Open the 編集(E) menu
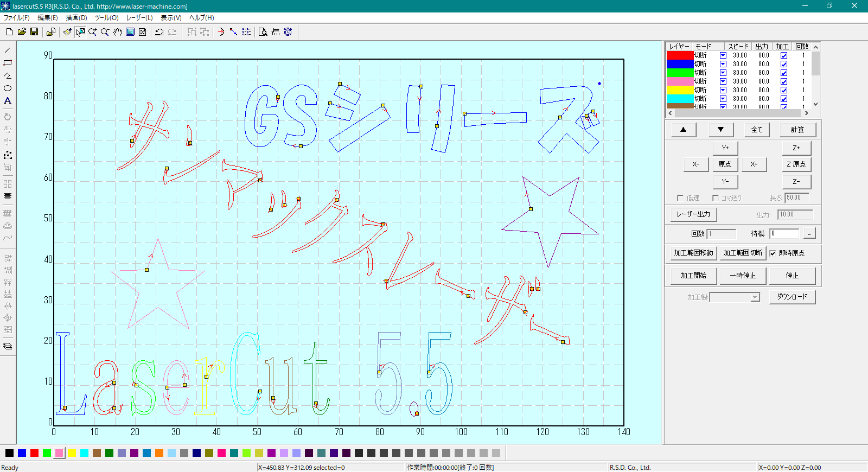The width and height of the screenshot is (868, 472). tap(48, 18)
